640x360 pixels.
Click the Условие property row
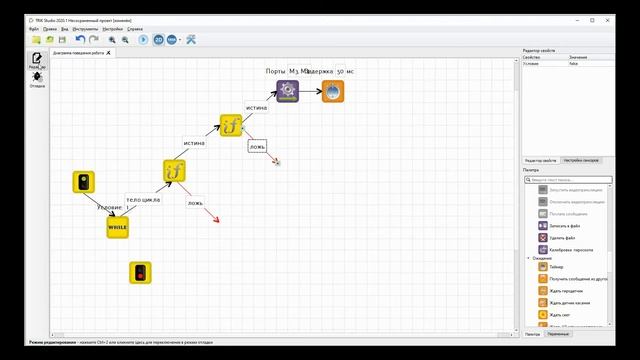[569, 64]
